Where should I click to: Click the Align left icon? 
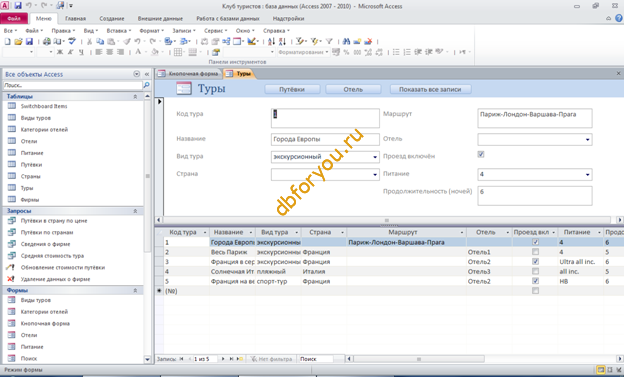tap(99, 52)
